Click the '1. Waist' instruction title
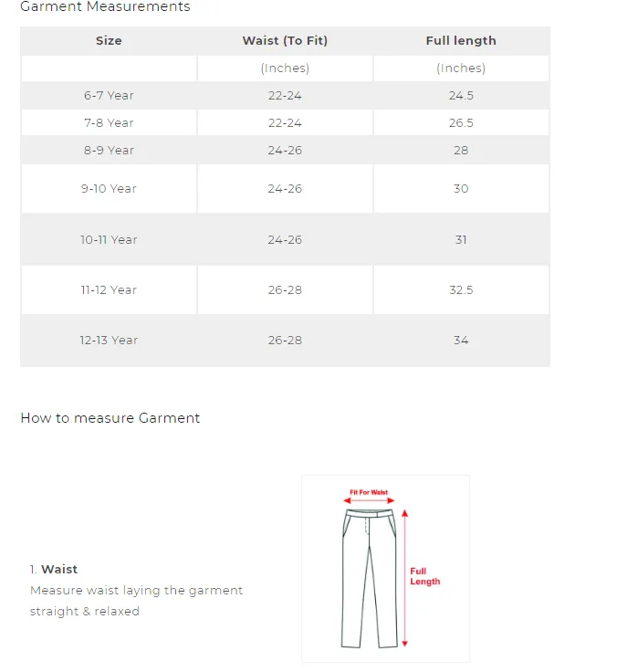 pos(54,569)
